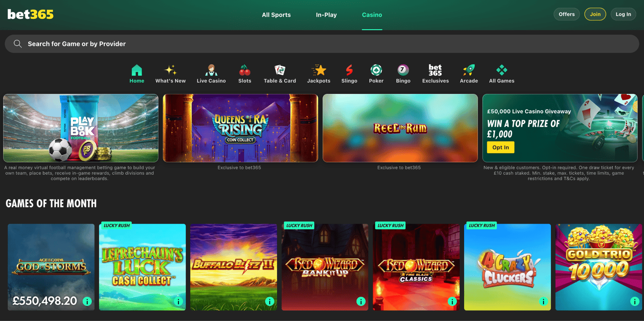This screenshot has width=644, height=321.
Task: Open the Arcade rocket category
Action: tap(469, 74)
